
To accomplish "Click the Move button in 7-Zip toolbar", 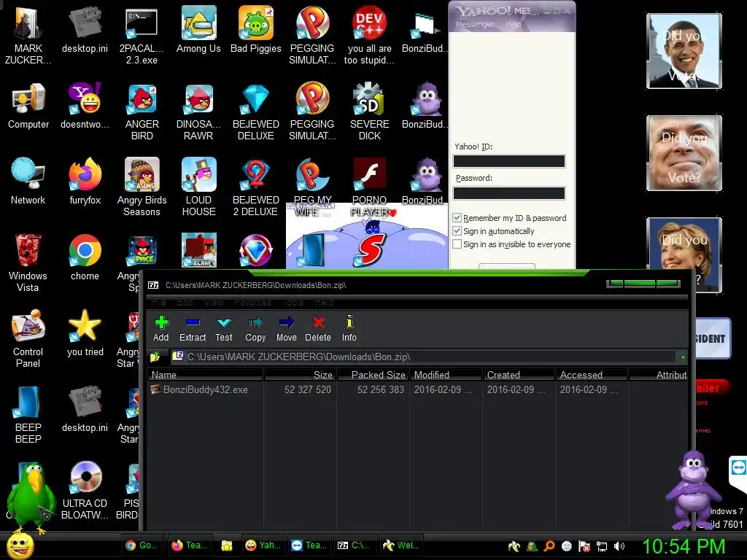I will click(286, 329).
